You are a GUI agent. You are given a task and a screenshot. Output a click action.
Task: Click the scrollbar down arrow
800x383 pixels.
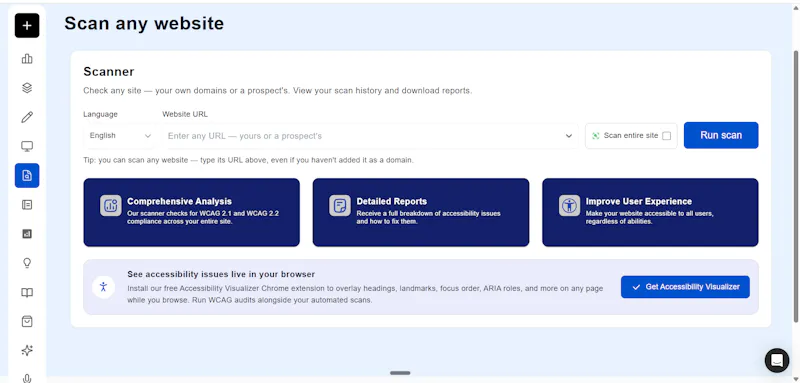[796, 378]
